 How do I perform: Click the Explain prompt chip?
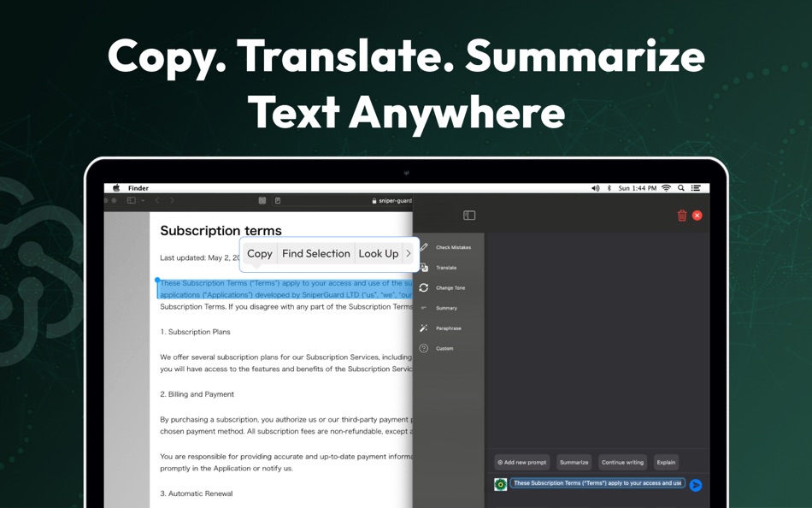pyautogui.click(x=666, y=463)
